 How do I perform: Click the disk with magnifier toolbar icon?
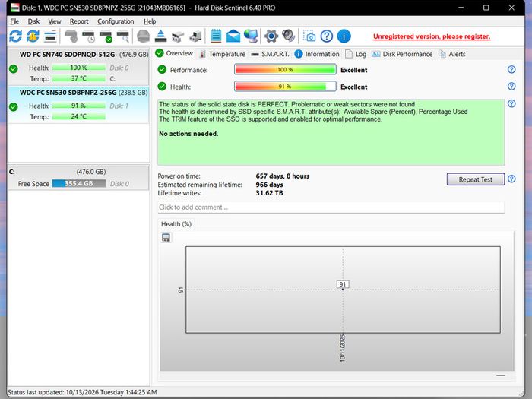point(123,36)
